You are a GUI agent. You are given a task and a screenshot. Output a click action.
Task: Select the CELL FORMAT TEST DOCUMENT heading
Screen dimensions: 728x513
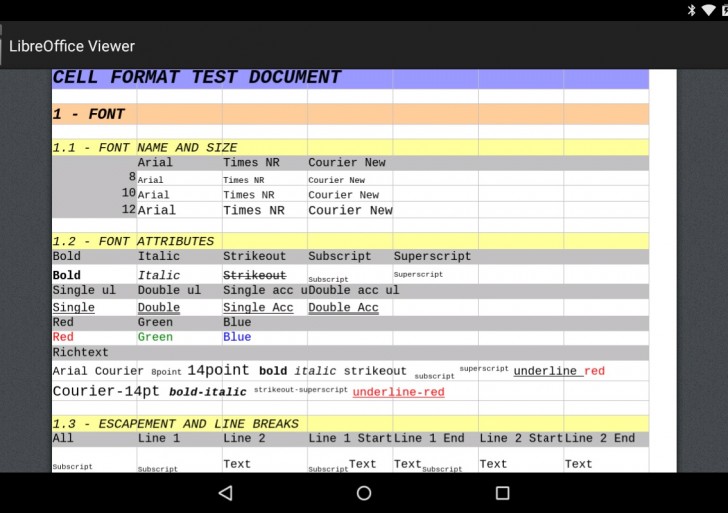tap(197, 78)
